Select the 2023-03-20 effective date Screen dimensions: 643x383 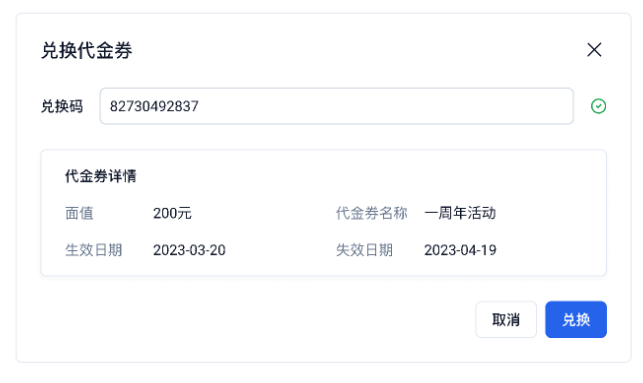[189, 250]
